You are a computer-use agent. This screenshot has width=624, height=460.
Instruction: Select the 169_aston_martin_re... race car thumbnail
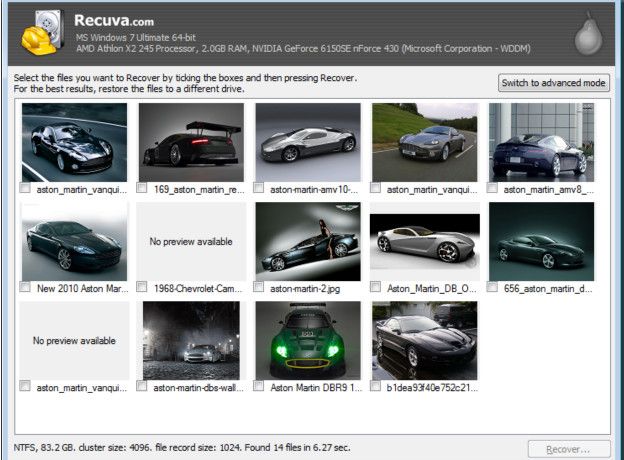click(x=191, y=142)
